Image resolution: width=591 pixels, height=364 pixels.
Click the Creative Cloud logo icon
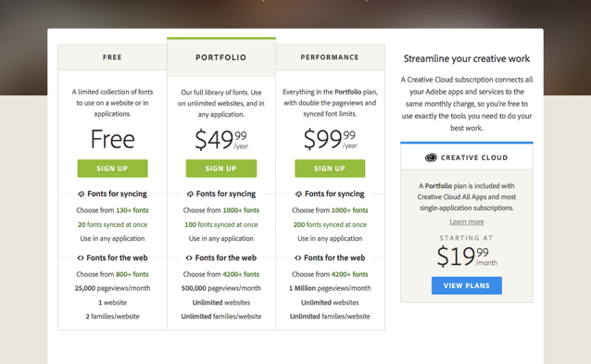click(431, 157)
